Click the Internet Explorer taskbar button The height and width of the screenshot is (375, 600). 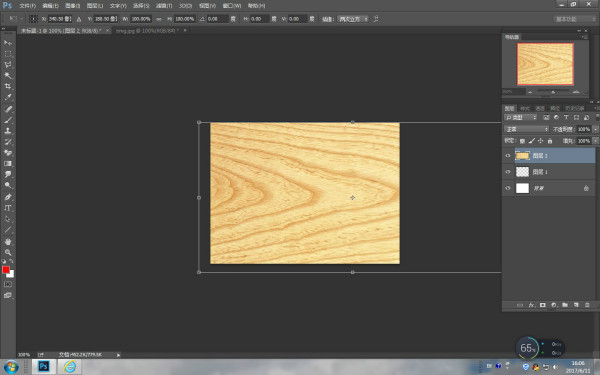pyautogui.click(x=70, y=367)
